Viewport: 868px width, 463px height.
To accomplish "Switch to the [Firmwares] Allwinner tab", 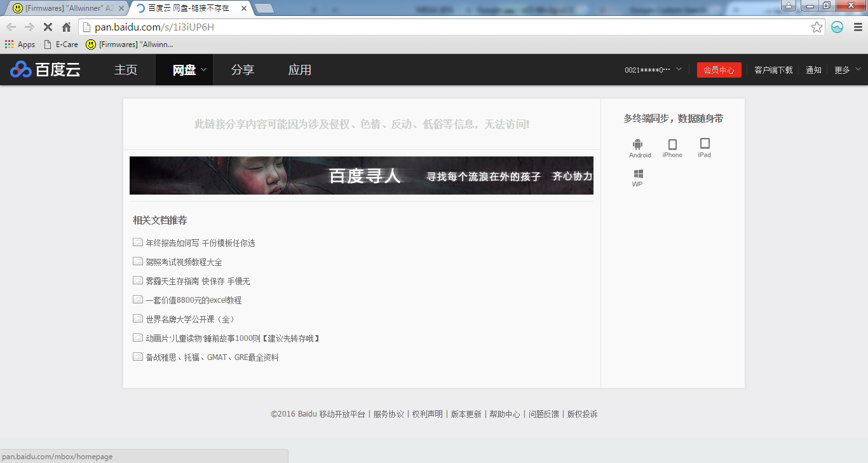I will coord(66,8).
